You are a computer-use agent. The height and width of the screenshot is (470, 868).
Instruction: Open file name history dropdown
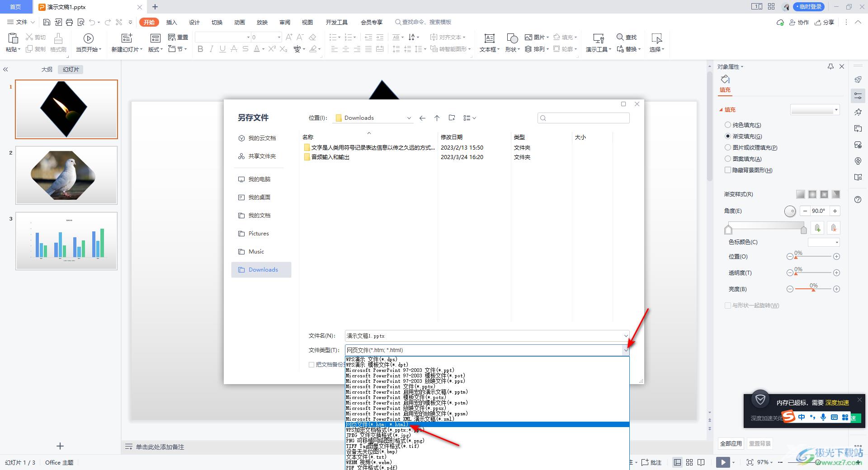point(626,336)
